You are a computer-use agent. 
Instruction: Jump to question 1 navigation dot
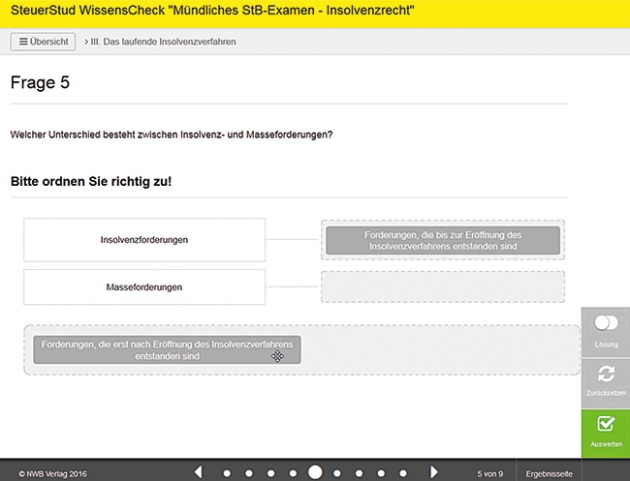pyautogui.click(x=226, y=472)
